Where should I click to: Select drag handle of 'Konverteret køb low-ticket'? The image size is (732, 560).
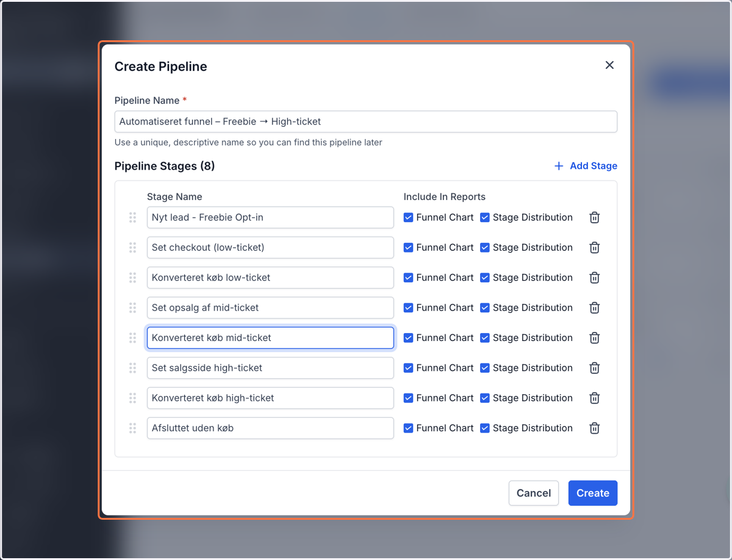132,278
